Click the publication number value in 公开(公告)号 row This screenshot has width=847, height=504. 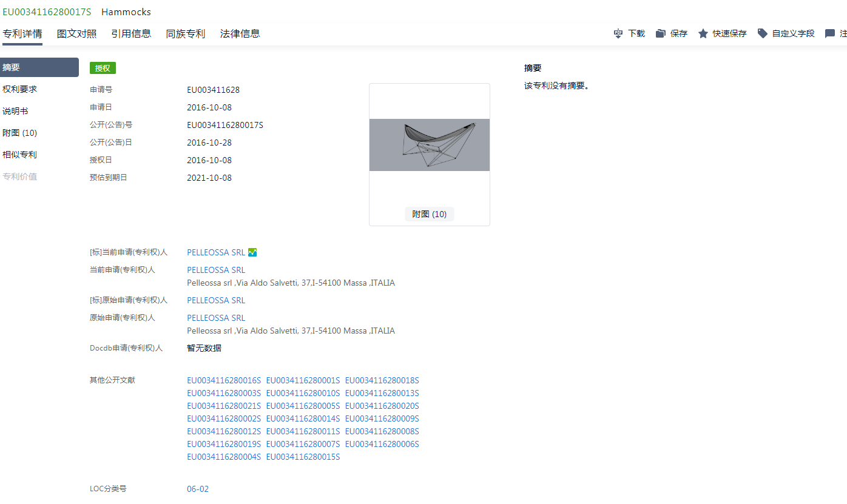(225, 125)
